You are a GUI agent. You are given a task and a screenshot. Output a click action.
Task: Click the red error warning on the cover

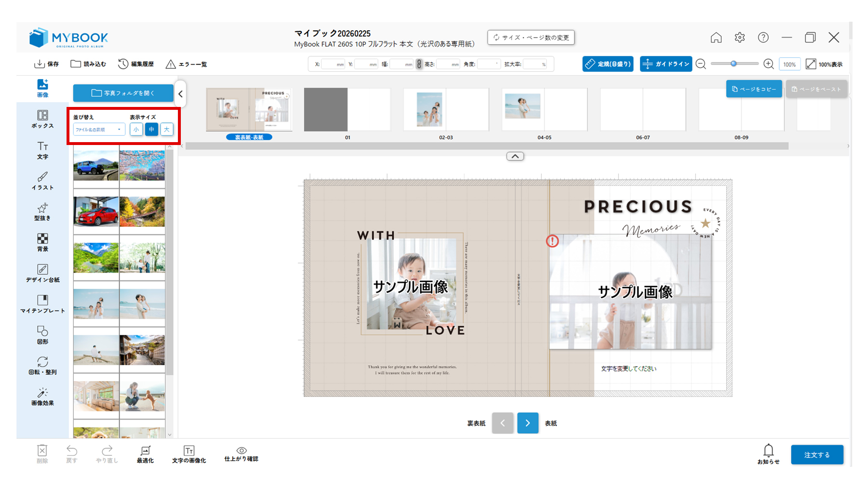(552, 241)
